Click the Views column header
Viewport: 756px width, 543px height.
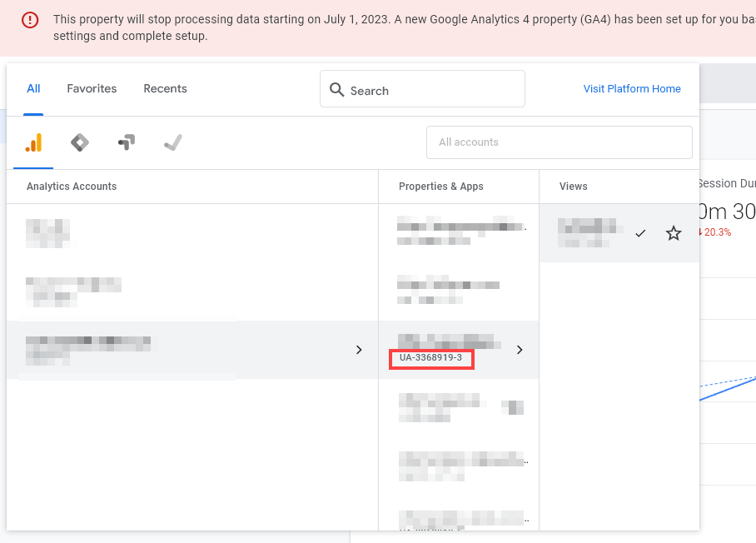click(x=573, y=186)
